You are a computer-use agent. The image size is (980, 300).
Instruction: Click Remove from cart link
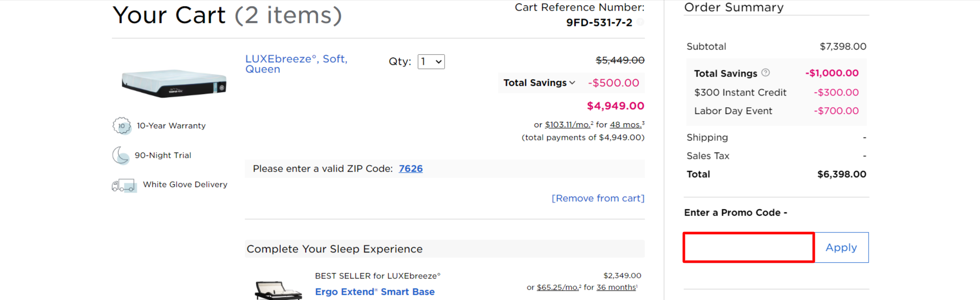(x=598, y=198)
